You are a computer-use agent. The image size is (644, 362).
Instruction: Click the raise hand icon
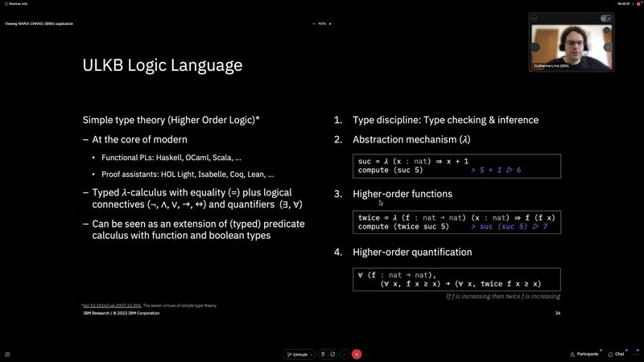(323, 354)
